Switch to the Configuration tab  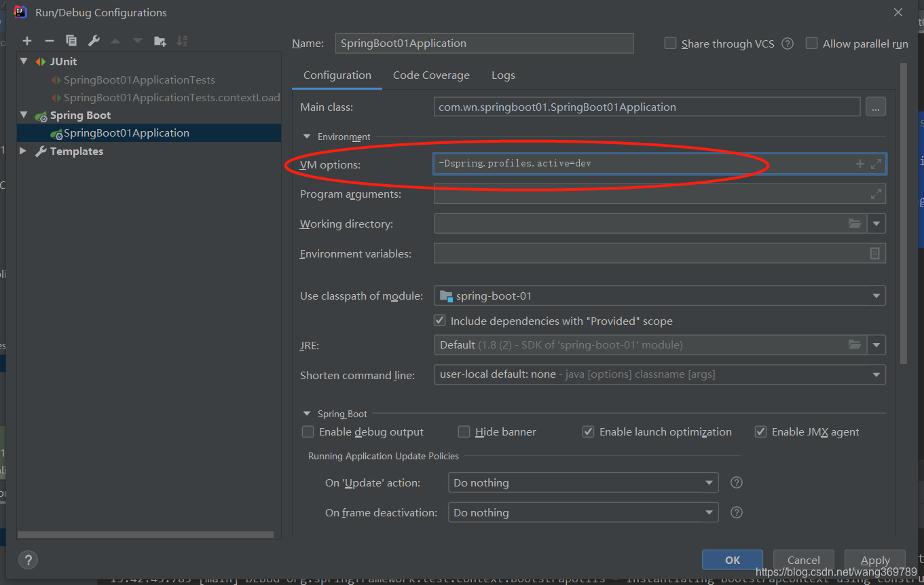337,75
